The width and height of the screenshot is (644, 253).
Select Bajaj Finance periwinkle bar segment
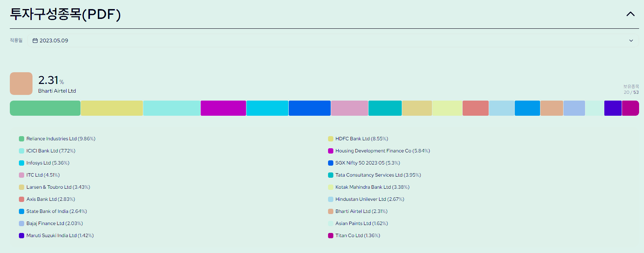click(x=574, y=108)
